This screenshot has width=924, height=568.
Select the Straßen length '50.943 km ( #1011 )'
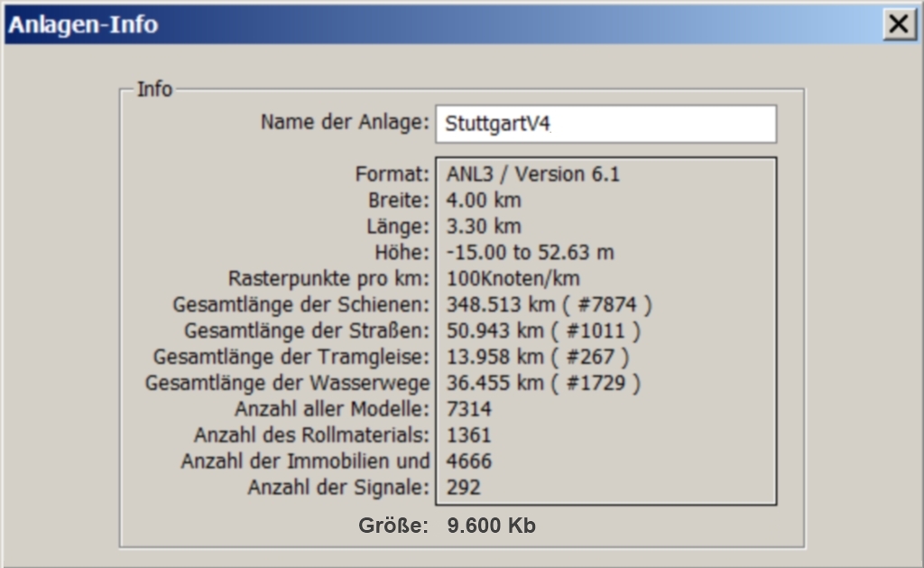coord(542,331)
